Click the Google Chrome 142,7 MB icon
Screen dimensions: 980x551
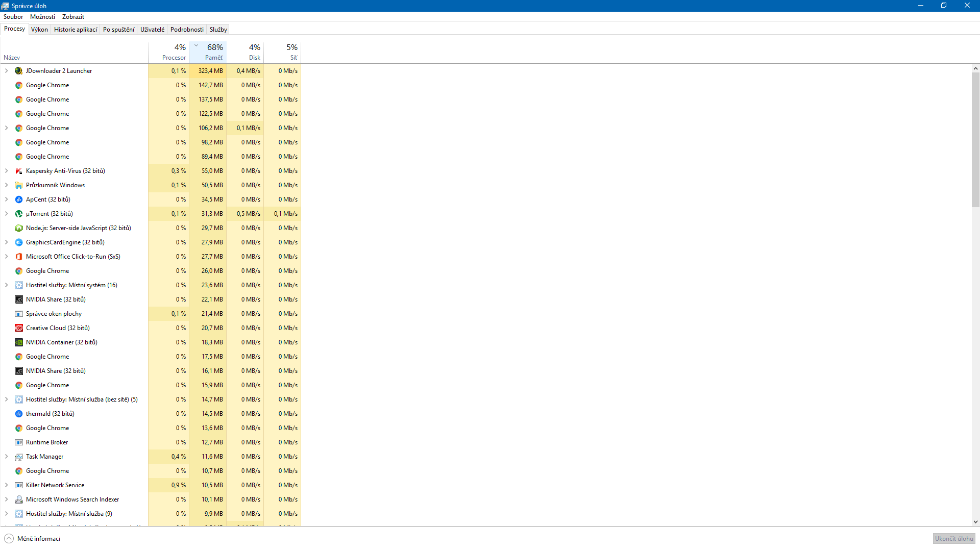pos(19,85)
